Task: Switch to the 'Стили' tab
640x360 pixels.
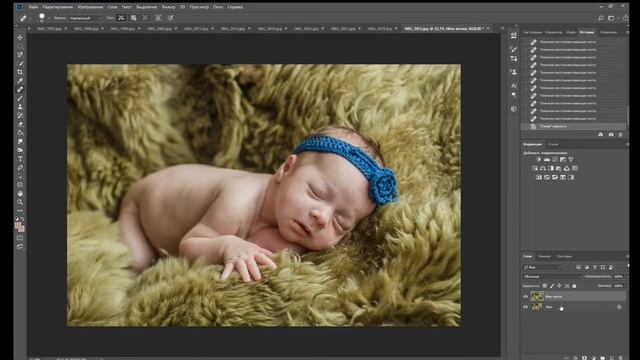Action: (x=553, y=144)
